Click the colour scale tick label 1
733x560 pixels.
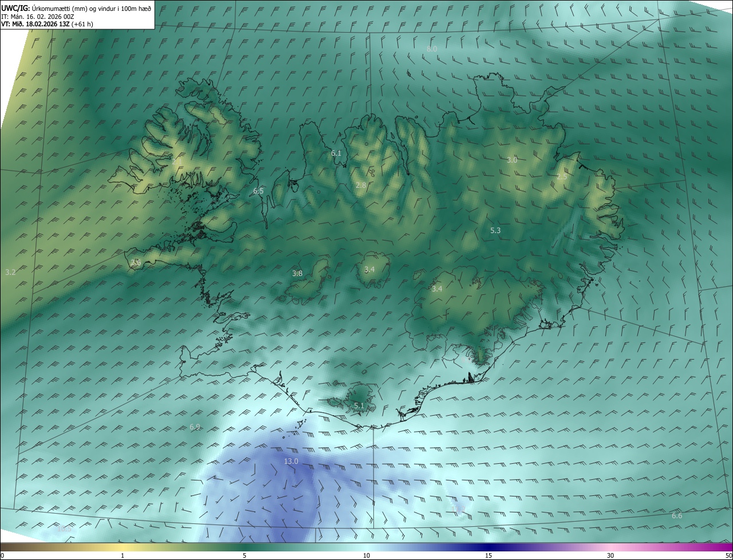pos(123,555)
